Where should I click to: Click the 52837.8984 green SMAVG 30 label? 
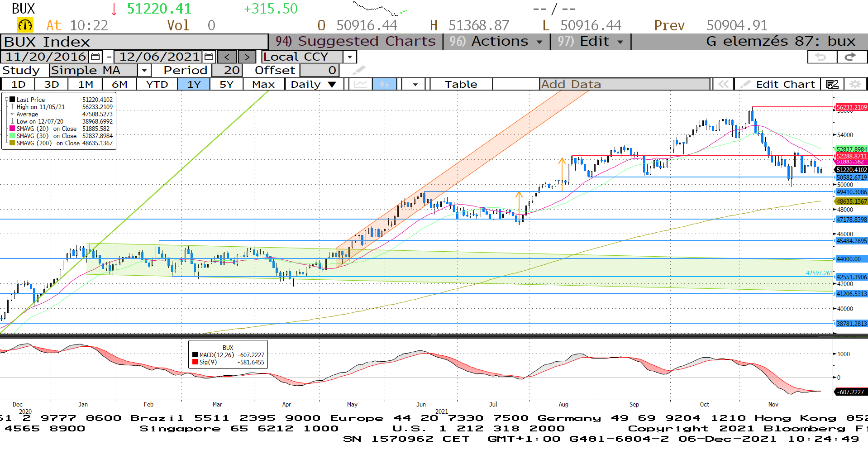[851, 149]
